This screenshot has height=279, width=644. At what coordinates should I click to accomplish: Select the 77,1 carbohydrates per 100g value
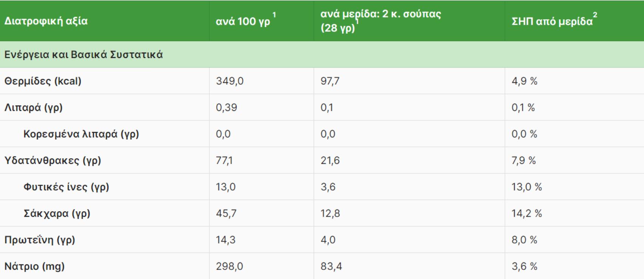pyautogui.click(x=224, y=161)
